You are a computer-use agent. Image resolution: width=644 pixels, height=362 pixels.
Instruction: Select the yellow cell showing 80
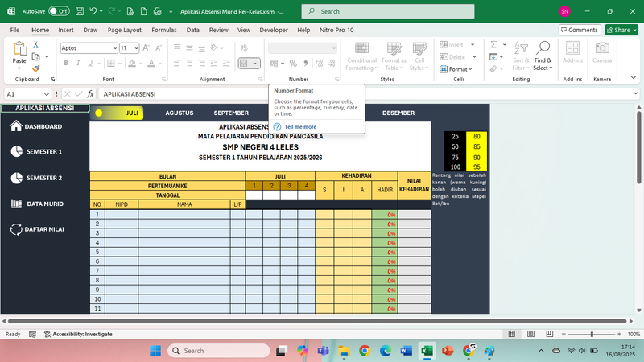477,137
